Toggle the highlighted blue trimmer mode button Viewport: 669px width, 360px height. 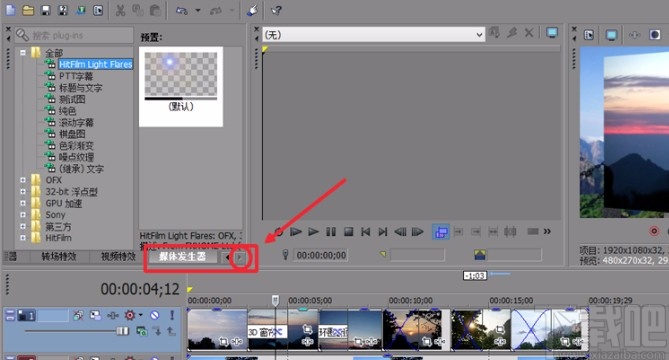tap(441, 232)
